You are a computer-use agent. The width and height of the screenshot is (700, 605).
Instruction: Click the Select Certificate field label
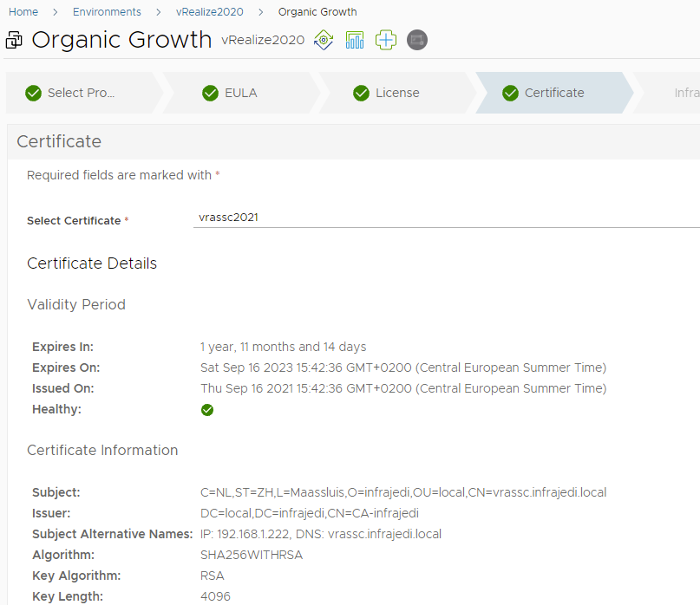(x=78, y=220)
